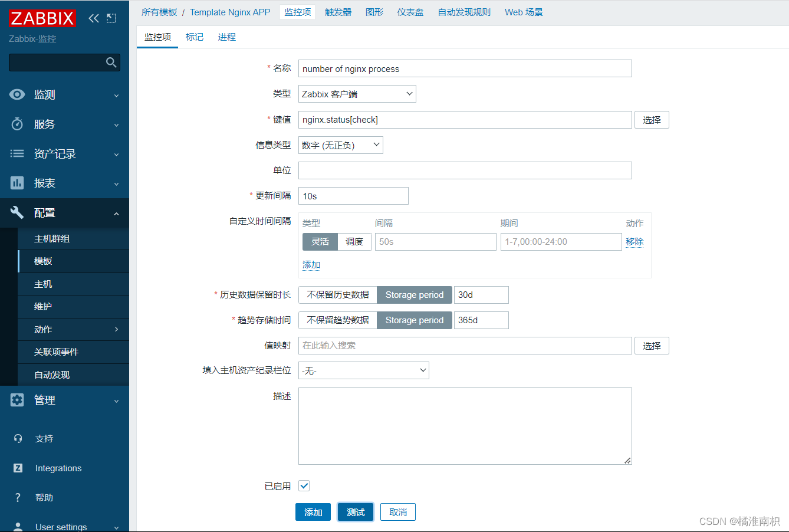Open the 信息类型 dropdown showing 数字 (无正负)
The width and height of the screenshot is (789, 532).
[341, 145]
